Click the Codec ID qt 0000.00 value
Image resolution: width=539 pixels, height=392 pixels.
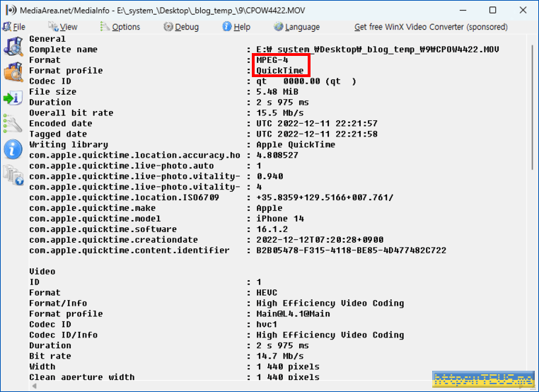306,81
